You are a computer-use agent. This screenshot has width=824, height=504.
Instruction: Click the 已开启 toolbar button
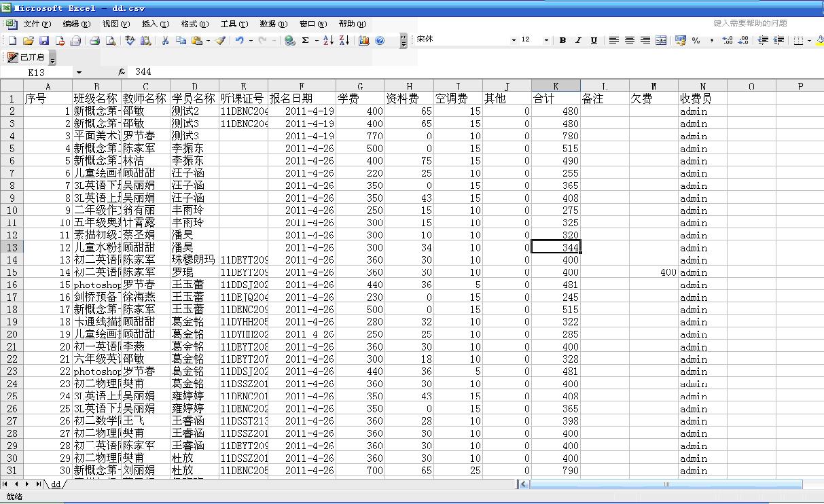point(27,57)
